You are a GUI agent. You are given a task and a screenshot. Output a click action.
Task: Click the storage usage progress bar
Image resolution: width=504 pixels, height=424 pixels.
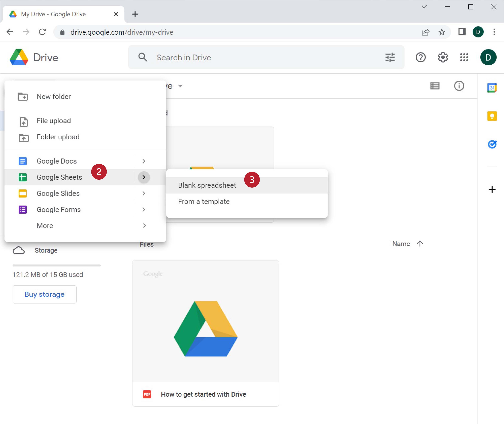pyautogui.click(x=57, y=265)
